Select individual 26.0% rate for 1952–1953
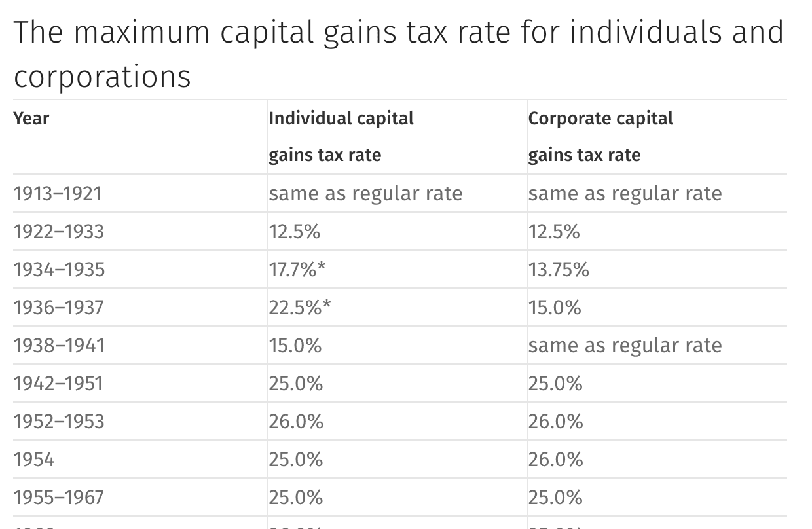 [x=296, y=422]
